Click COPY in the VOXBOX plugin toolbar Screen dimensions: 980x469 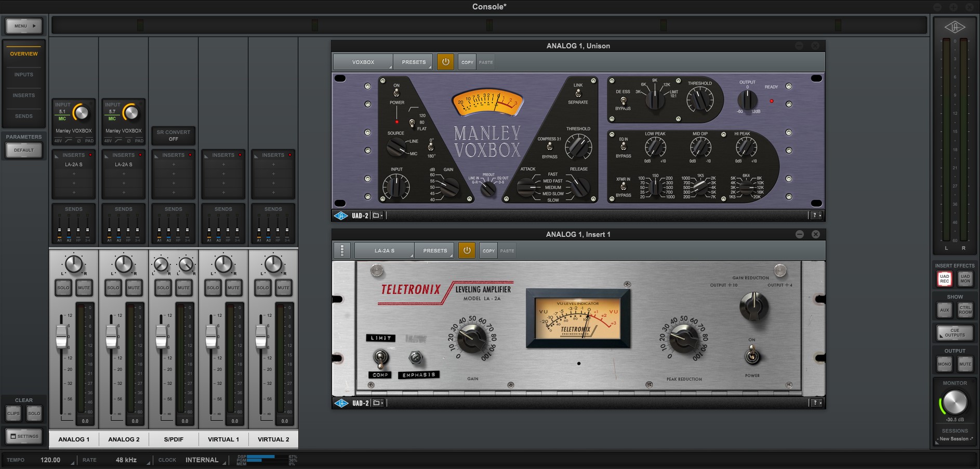click(x=467, y=62)
